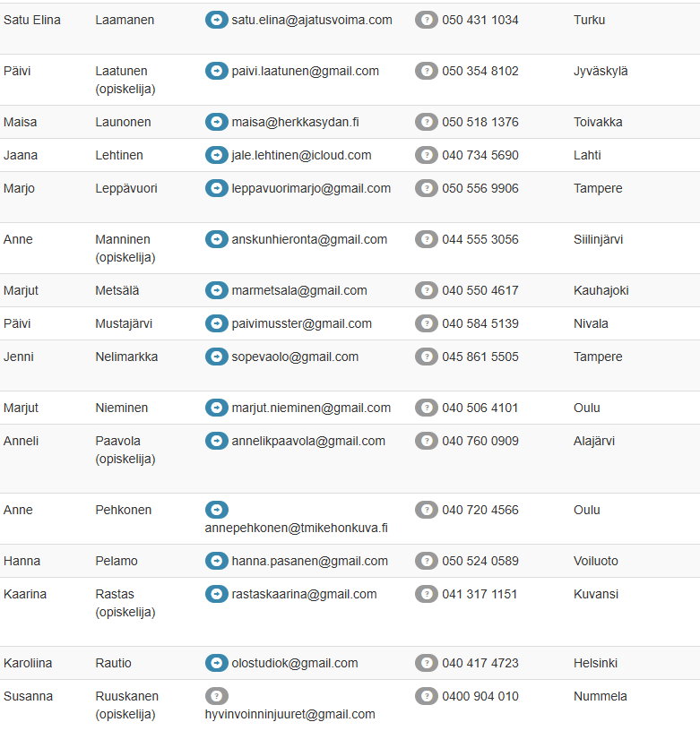The width and height of the screenshot is (700, 748).
Task: Click the phone icon for Anne Manninen
Action: (x=427, y=239)
